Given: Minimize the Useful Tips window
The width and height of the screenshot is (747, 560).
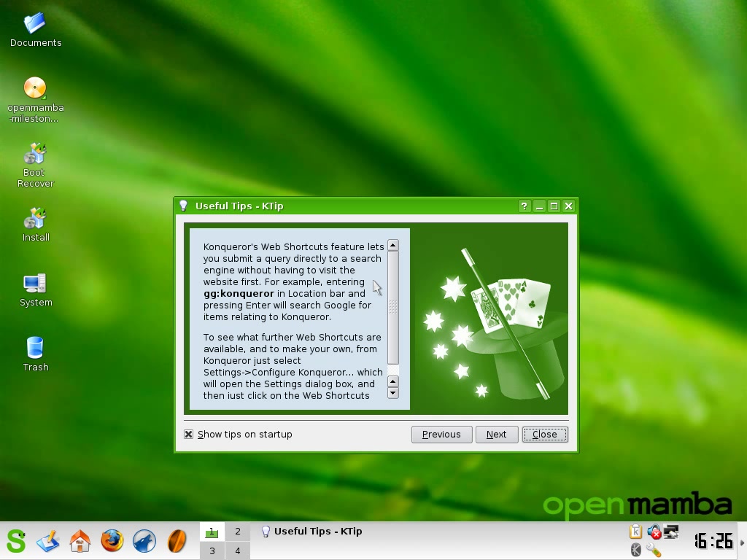Looking at the screenshot, I should [539, 206].
